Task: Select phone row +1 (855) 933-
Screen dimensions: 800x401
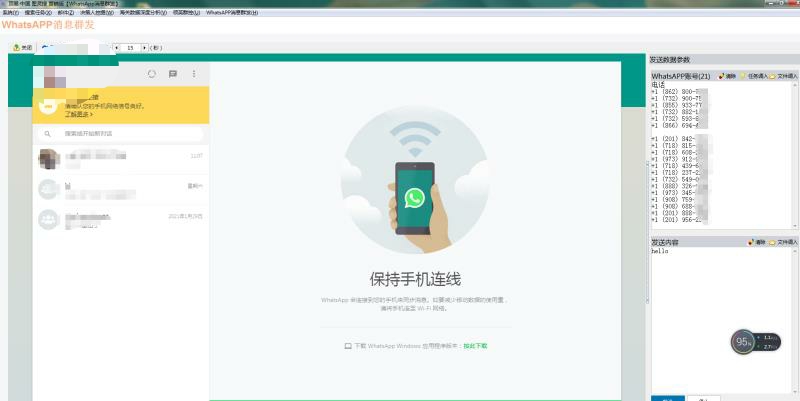Action: (x=679, y=105)
